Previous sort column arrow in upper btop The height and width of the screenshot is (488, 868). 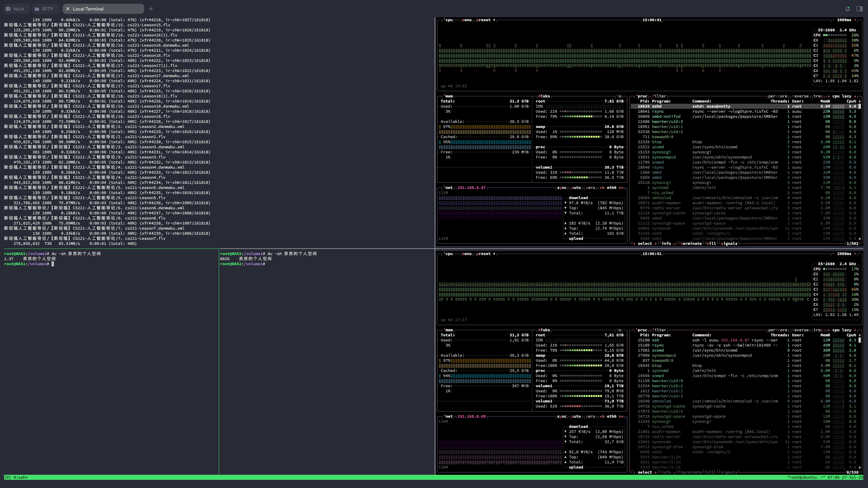point(828,96)
